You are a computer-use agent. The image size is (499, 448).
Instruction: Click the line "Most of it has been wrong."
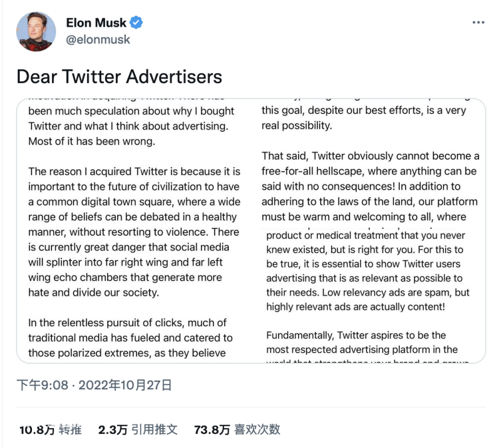(92, 141)
